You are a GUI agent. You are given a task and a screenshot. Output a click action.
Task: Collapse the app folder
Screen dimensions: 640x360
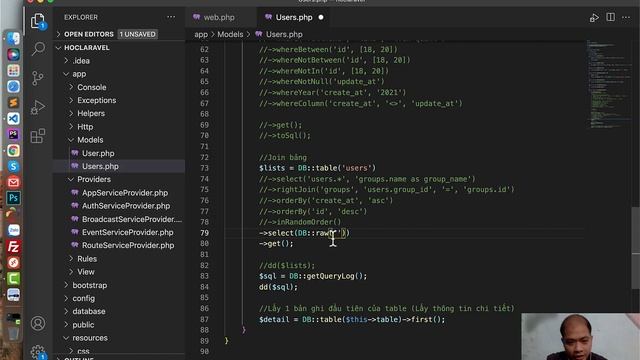[x=79, y=74]
